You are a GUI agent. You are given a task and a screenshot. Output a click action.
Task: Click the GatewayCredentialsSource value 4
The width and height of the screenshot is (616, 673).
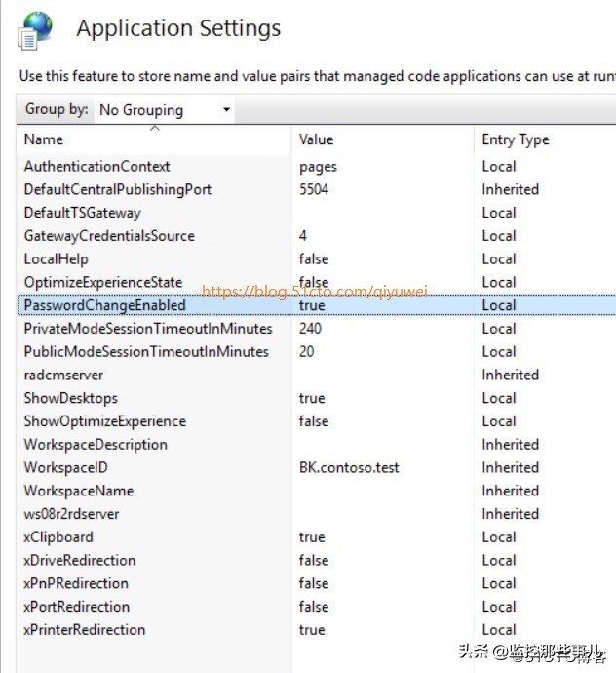(303, 236)
